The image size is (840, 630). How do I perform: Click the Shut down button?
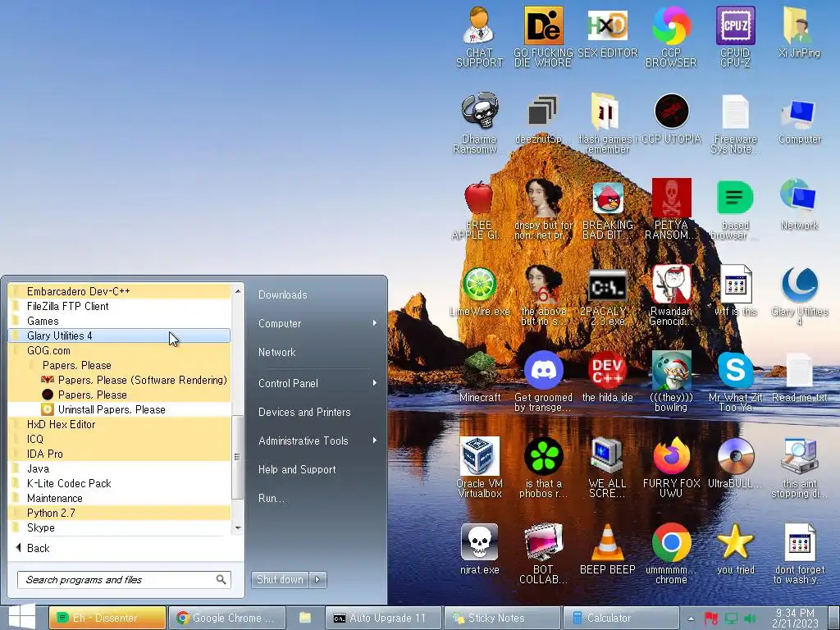pyautogui.click(x=281, y=579)
